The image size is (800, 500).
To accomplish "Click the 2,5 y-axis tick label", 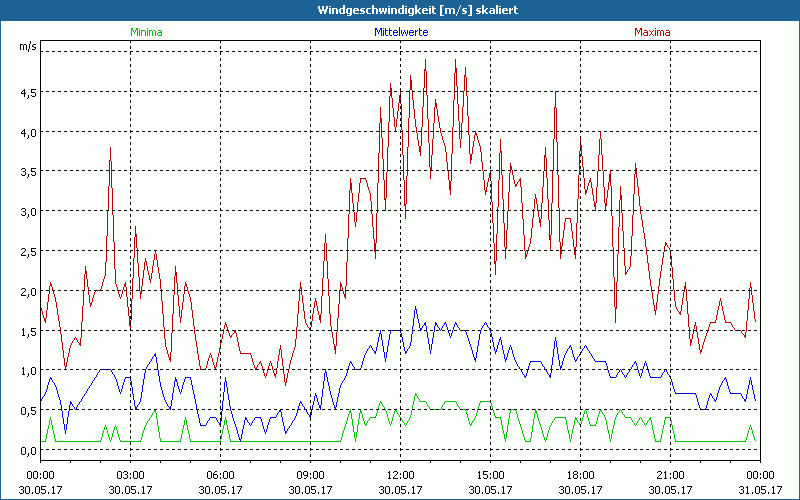I will point(28,252).
